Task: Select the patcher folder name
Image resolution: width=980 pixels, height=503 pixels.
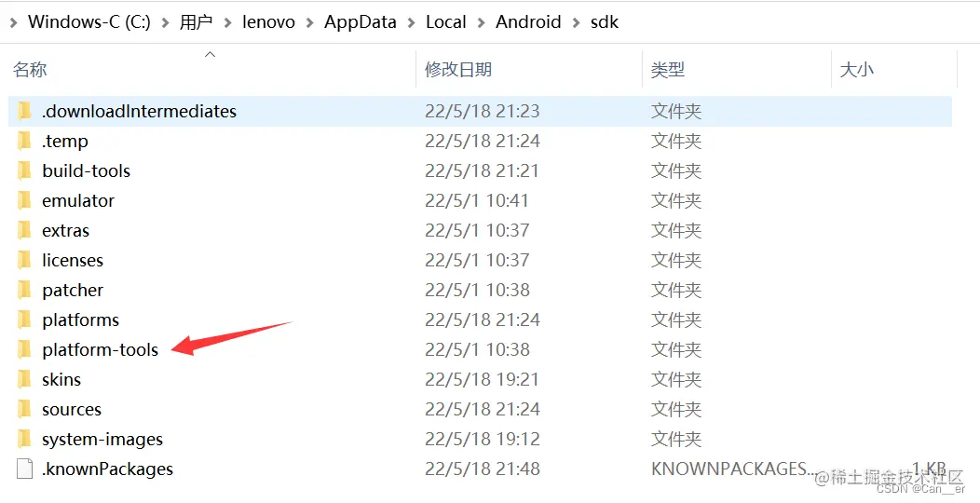Action: point(73,290)
